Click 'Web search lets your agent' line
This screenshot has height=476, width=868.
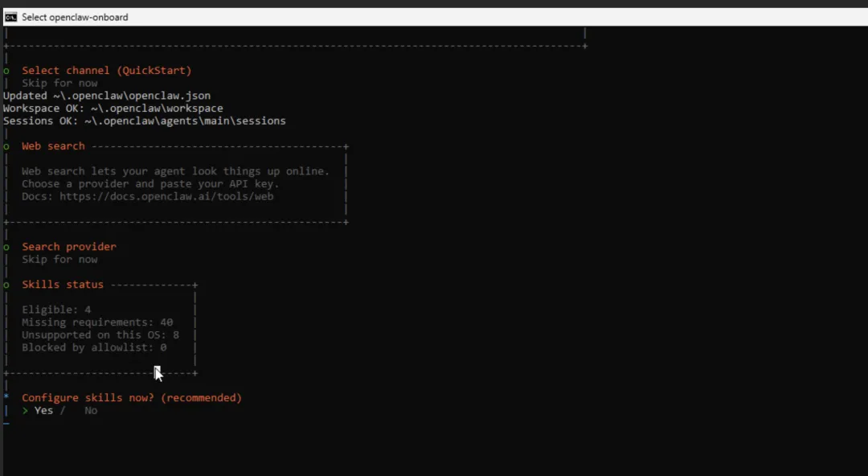point(175,171)
